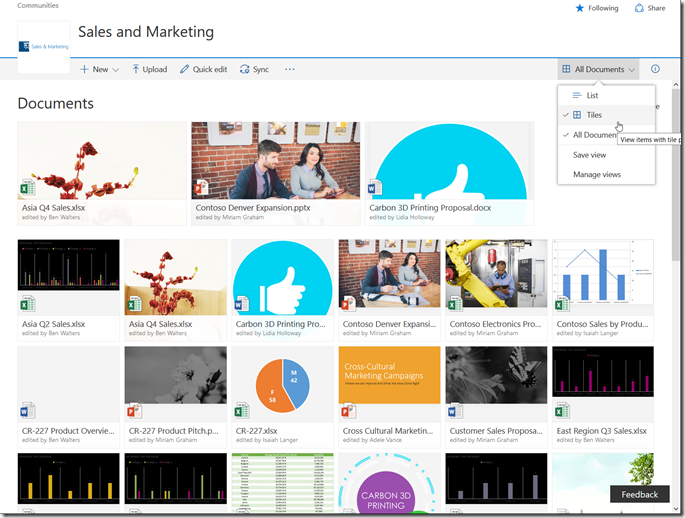685x518 pixels.
Task: Choose Manage views from menu
Action: [596, 174]
